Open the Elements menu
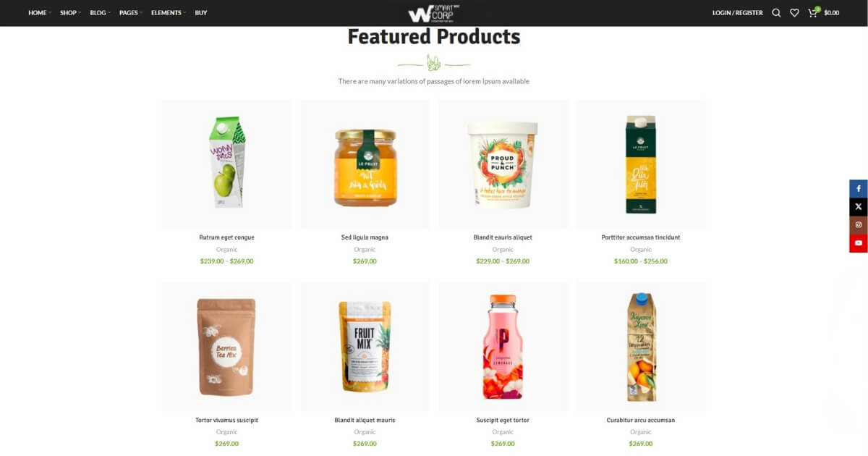868x456 pixels. 169,13
